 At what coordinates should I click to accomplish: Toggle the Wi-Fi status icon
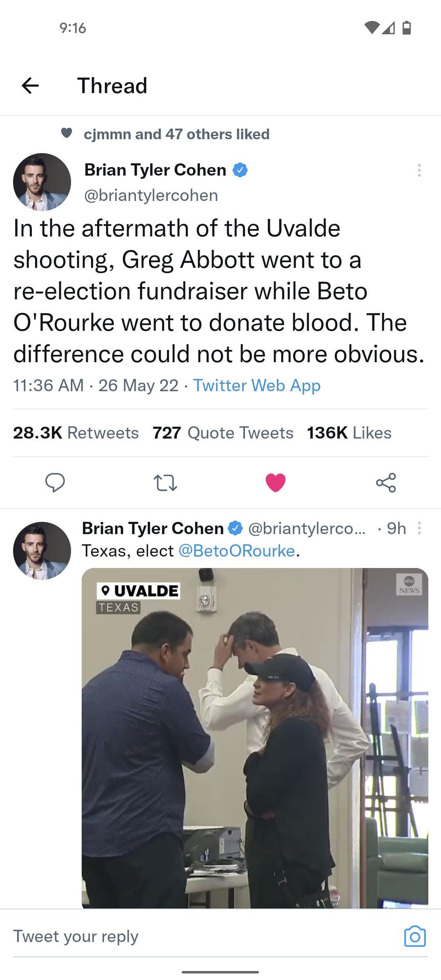pyautogui.click(x=372, y=28)
